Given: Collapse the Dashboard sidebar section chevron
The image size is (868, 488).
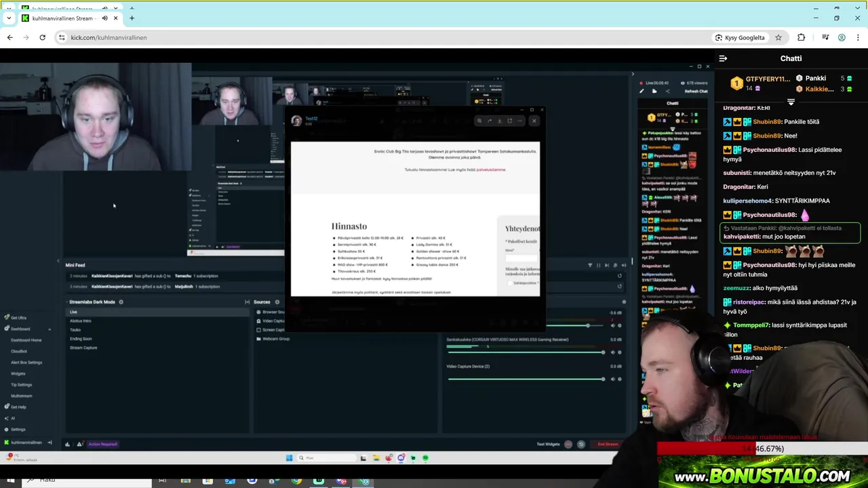Looking at the screenshot, I should tap(50, 329).
